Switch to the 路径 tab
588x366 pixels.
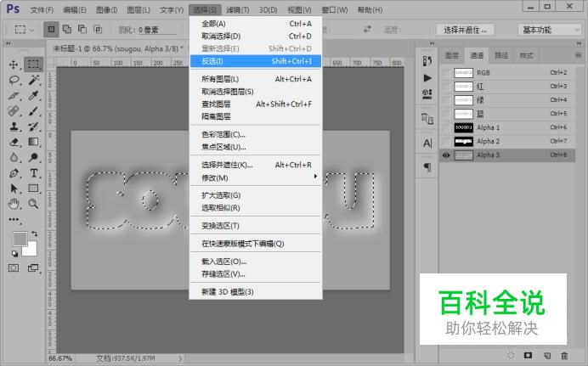(501, 56)
